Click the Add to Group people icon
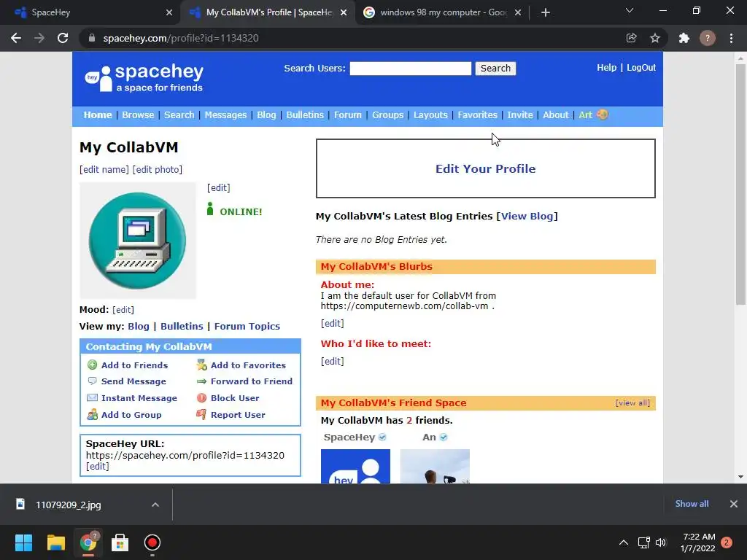The image size is (747, 560). pos(92,414)
